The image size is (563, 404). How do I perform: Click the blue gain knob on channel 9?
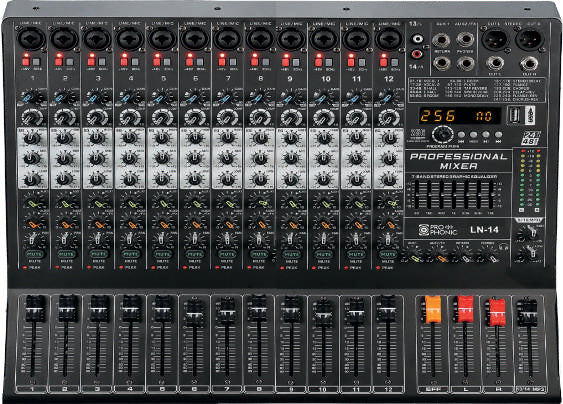290,97
